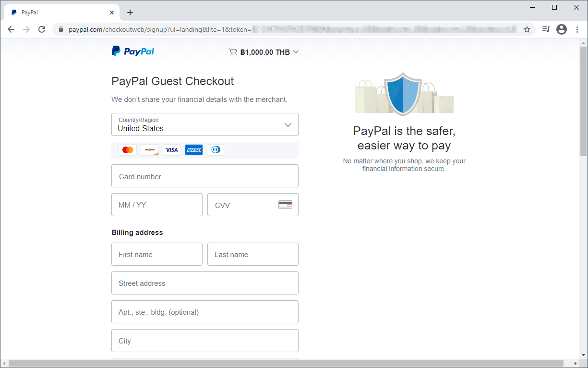Click the shield security illustration

point(404,94)
